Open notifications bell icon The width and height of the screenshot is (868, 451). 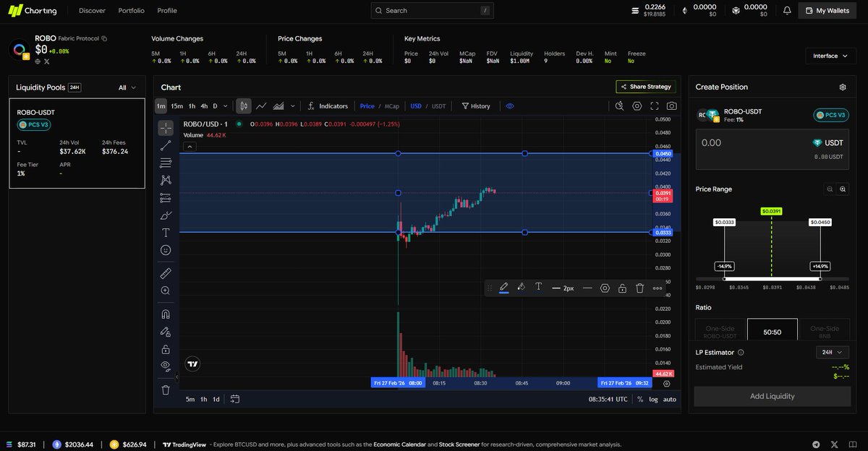pos(787,11)
